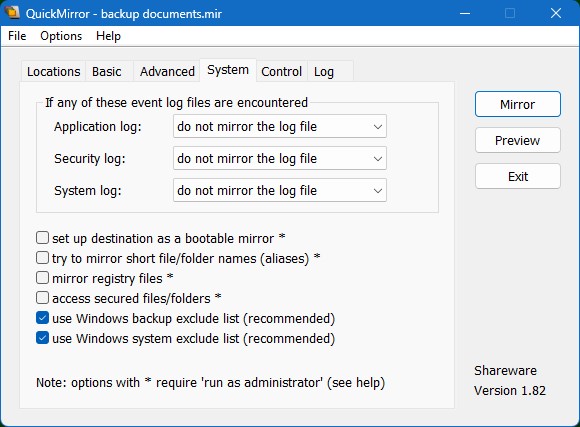Expand the Application log dropdown

pos(280,127)
